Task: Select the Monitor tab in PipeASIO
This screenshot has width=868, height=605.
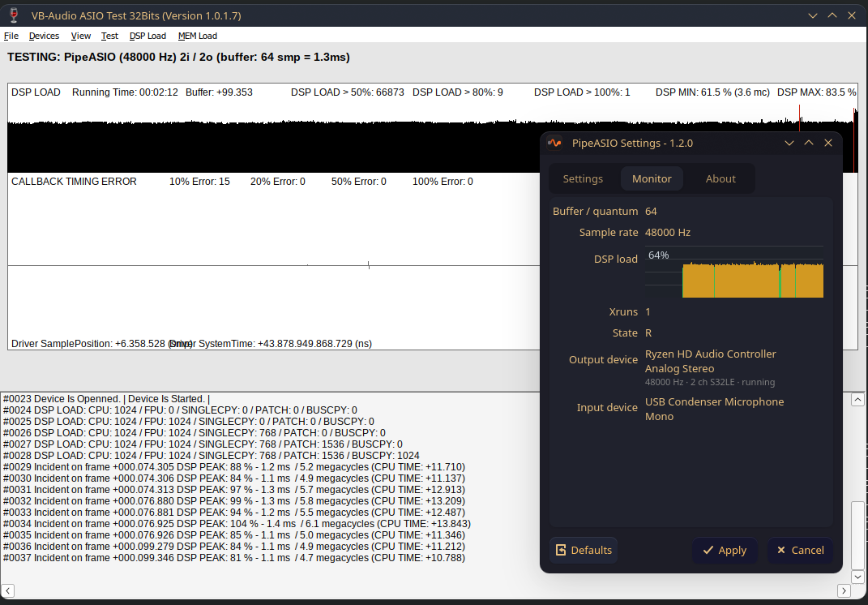Action: coord(652,179)
